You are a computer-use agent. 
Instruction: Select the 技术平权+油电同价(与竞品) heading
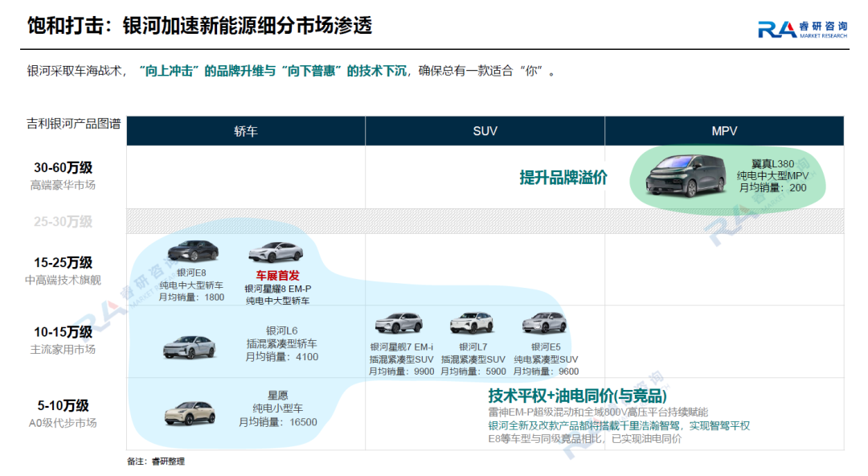click(x=577, y=396)
